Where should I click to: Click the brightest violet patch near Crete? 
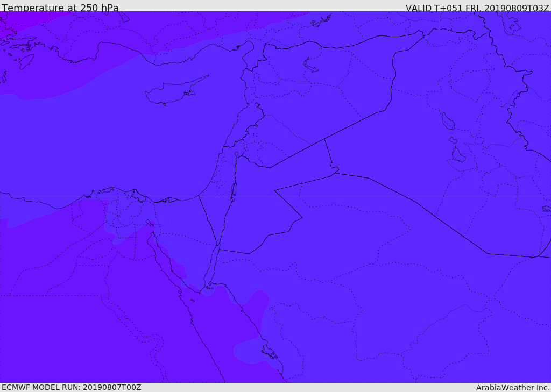[16, 19]
